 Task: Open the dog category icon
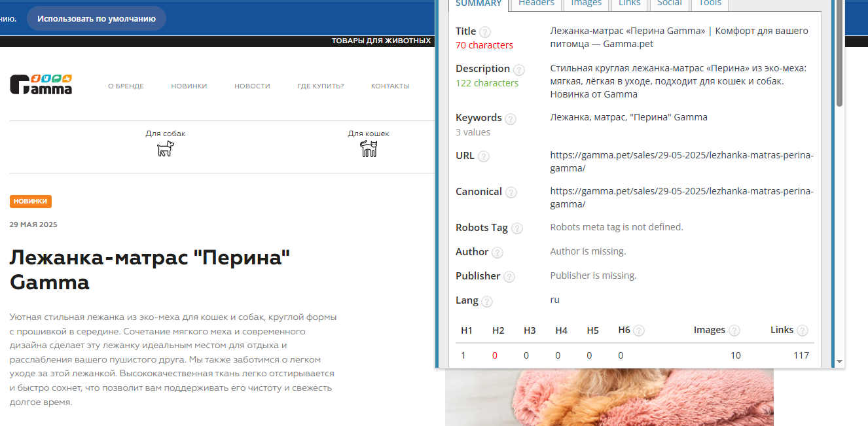coord(166,149)
